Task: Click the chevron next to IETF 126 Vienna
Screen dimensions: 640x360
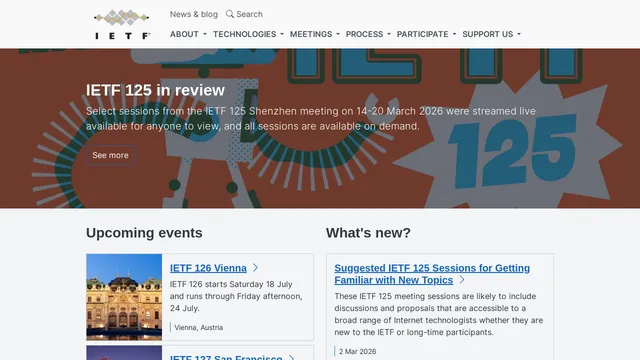Action: (x=256, y=268)
